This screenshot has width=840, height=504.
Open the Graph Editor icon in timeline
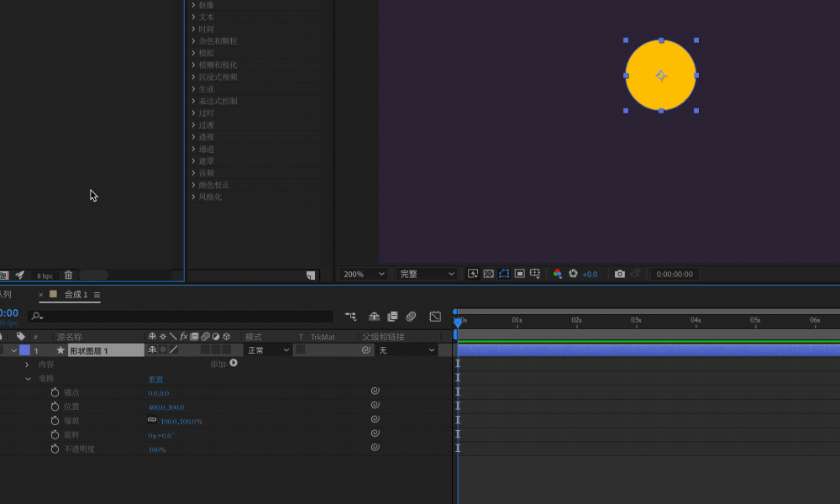[x=435, y=317]
